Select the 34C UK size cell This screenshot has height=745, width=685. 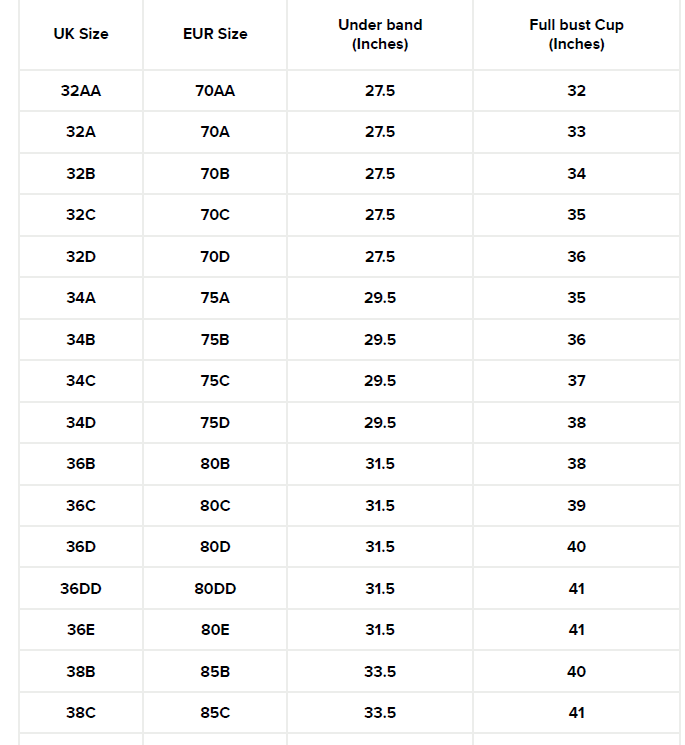(x=81, y=381)
